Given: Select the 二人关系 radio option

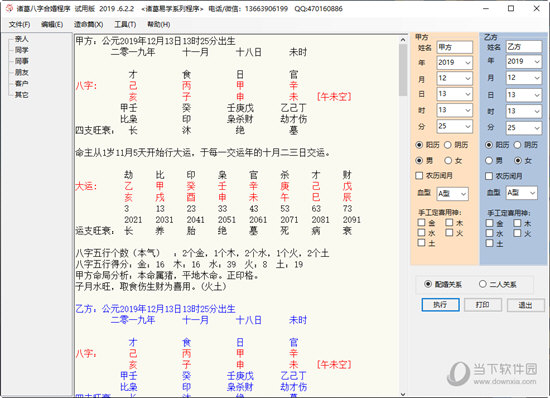Looking at the screenshot, I should click(483, 284).
